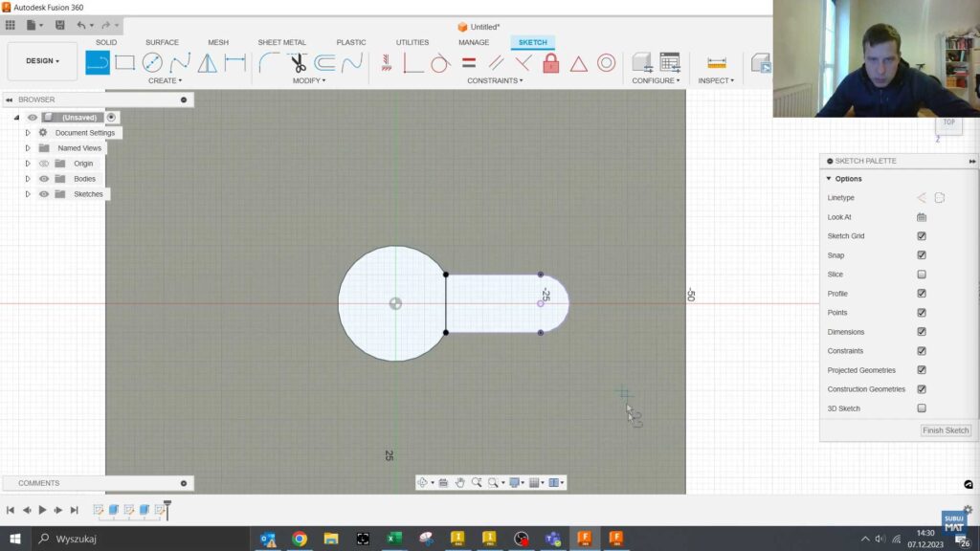Screen dimensions: 980x551
Task: Open the CONSTRAINTS dropdown menu
Action: coord(495,80)
